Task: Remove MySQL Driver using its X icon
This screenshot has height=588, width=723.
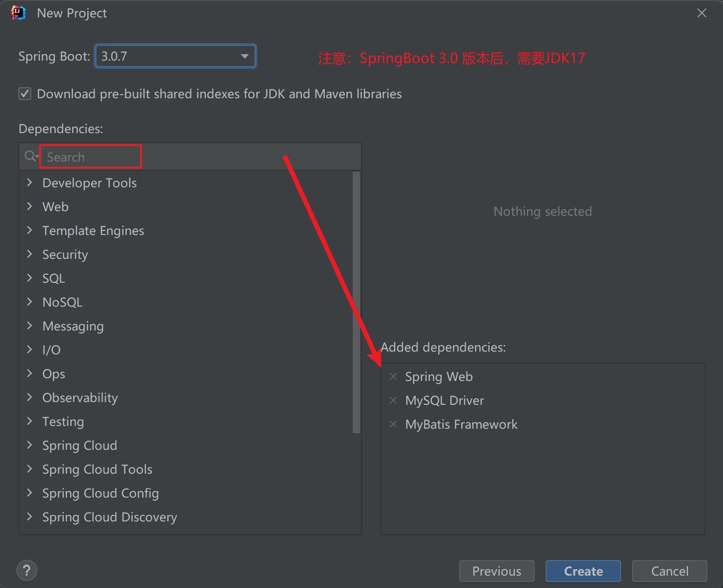Action: (393, 401)
